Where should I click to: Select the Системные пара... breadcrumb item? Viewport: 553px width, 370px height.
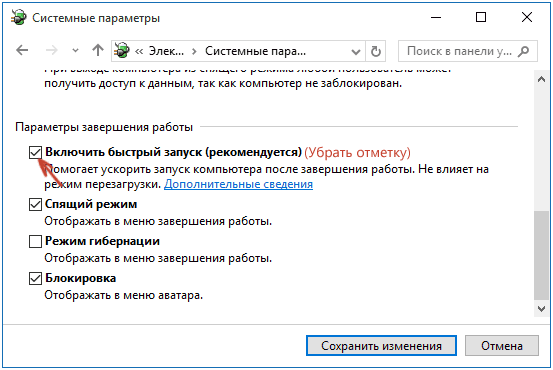(x=255, y=51)
